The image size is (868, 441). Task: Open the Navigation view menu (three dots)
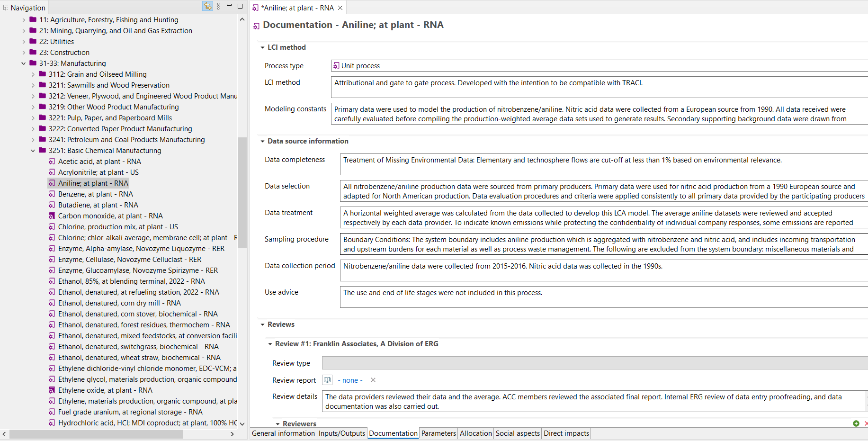click(x=218, y=6)
